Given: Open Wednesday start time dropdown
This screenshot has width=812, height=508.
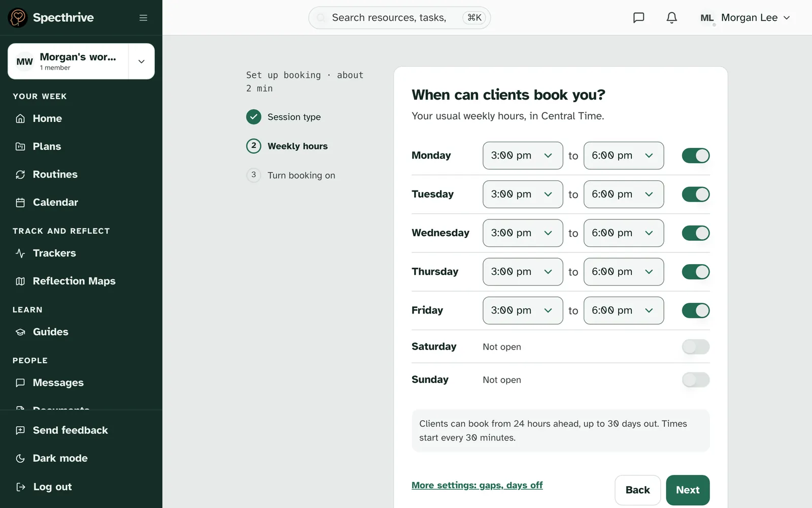Looking at the screenshot, I should pos(523,233).
